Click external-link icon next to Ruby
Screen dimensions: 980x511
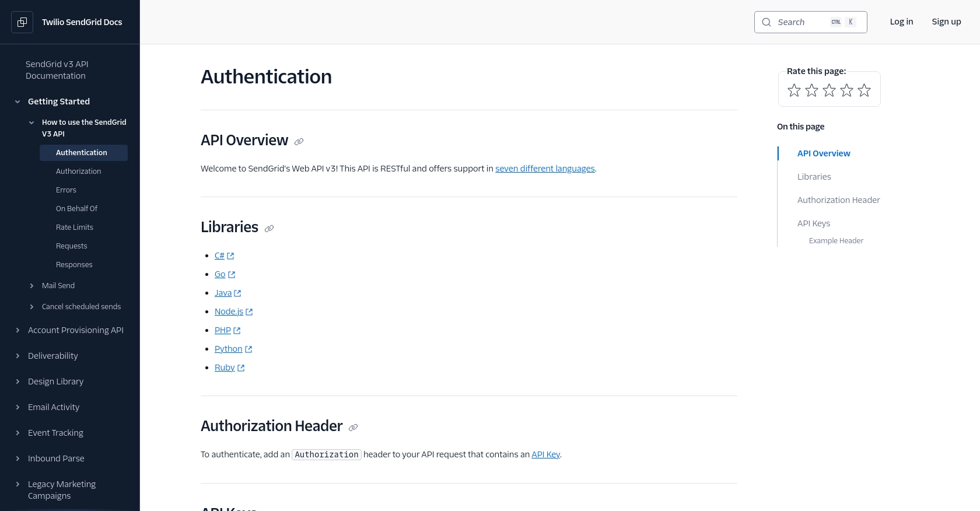click(x=241, y=368)
